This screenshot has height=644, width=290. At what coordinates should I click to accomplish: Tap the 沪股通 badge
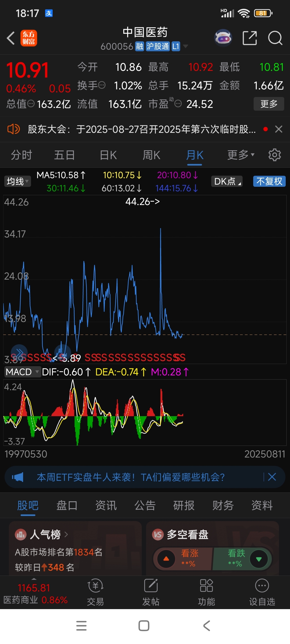click(158, 46)
